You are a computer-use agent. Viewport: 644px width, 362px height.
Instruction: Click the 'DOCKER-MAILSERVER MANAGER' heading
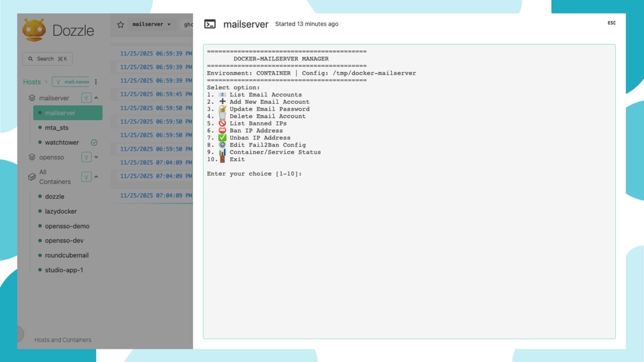point(281,59)
